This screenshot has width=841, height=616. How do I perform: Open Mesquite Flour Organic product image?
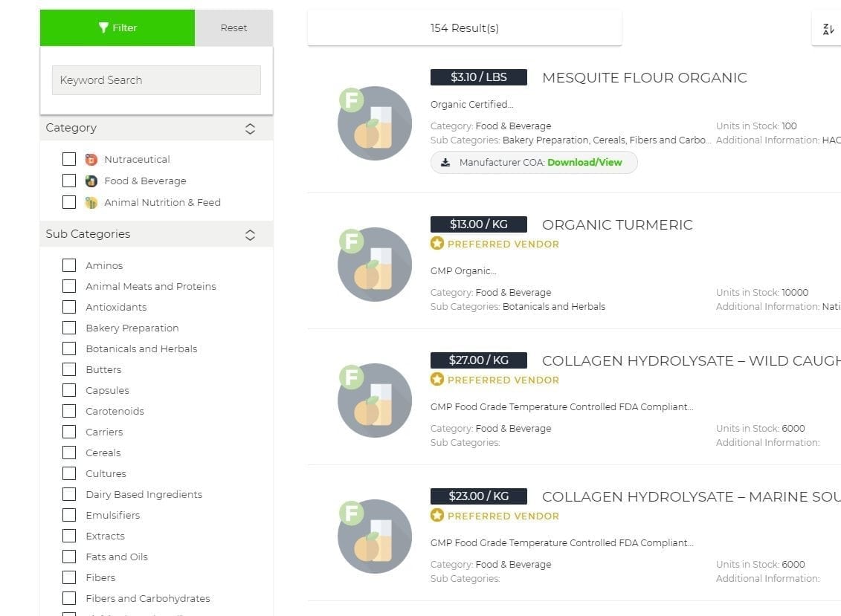pos(375,123)
